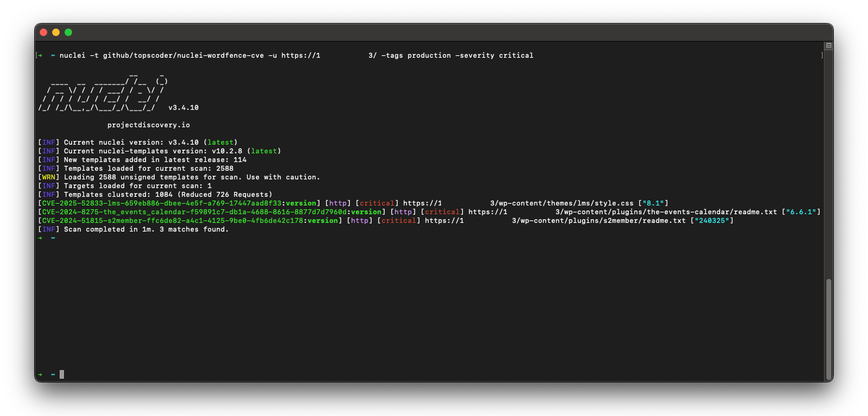Image resolution: width=868 pixels, height=416 pixels.
Task: Click the critical severity label on the s2member line
Action: point(401,220)
